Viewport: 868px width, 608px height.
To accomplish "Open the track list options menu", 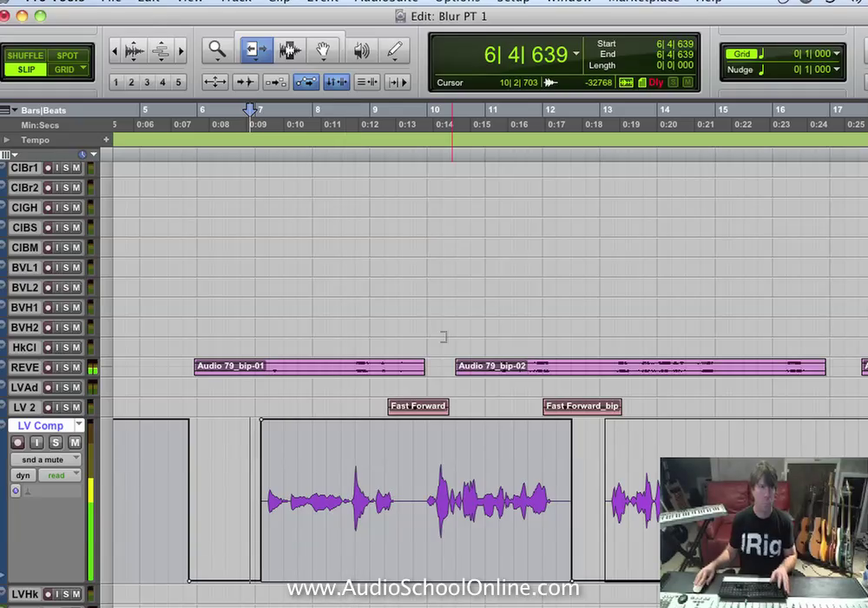I will (10, 155).
